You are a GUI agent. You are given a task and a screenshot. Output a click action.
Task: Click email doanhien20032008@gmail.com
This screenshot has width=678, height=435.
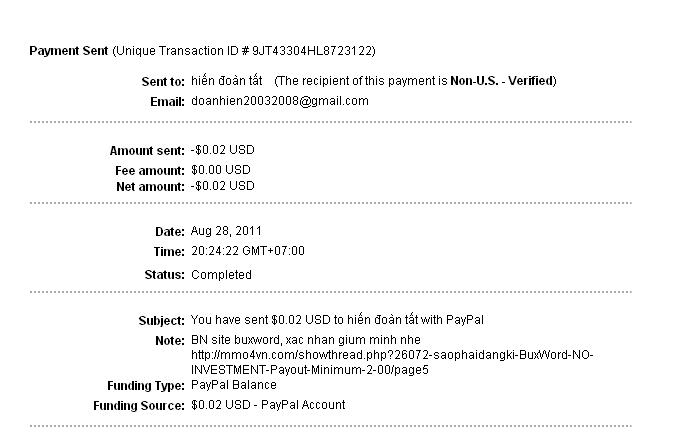point(279,101)
